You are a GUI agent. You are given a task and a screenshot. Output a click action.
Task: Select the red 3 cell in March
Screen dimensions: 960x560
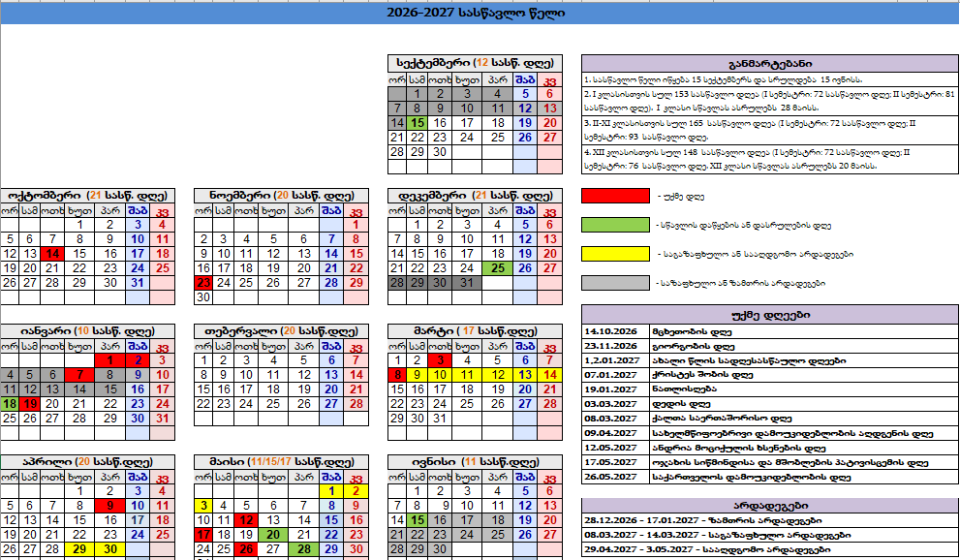pos(440,359)
